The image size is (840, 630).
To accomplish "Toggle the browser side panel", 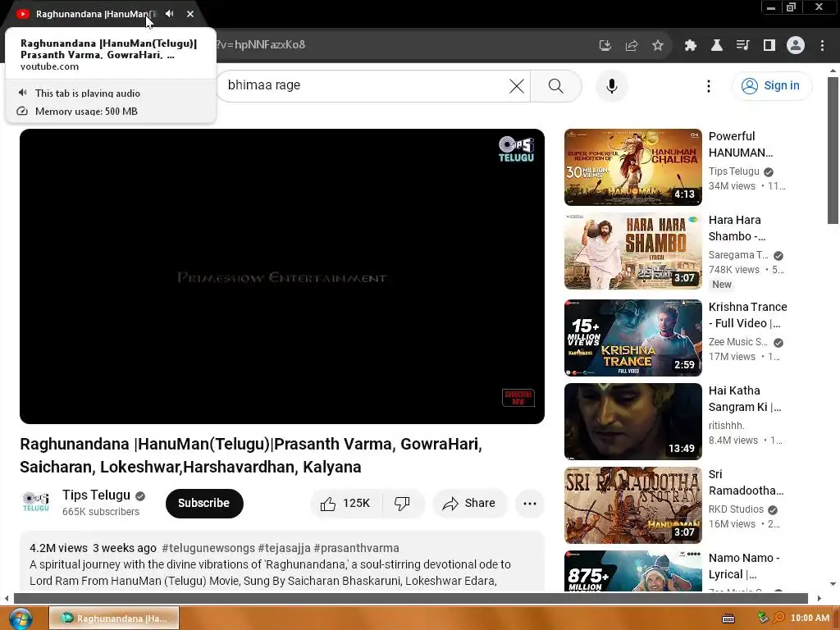I will 769,45.
